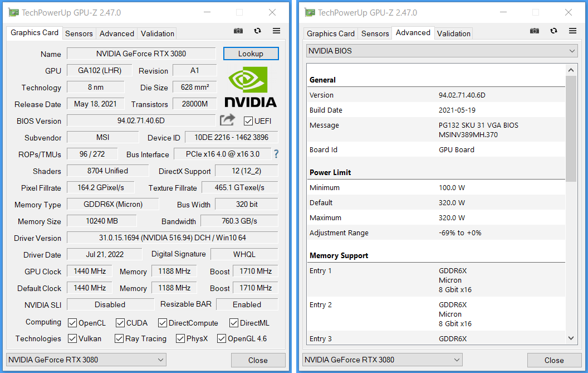This screenshot has width=588, height=373.
Task: Toggle the PhysX checkbox
Action: (180, 338)
